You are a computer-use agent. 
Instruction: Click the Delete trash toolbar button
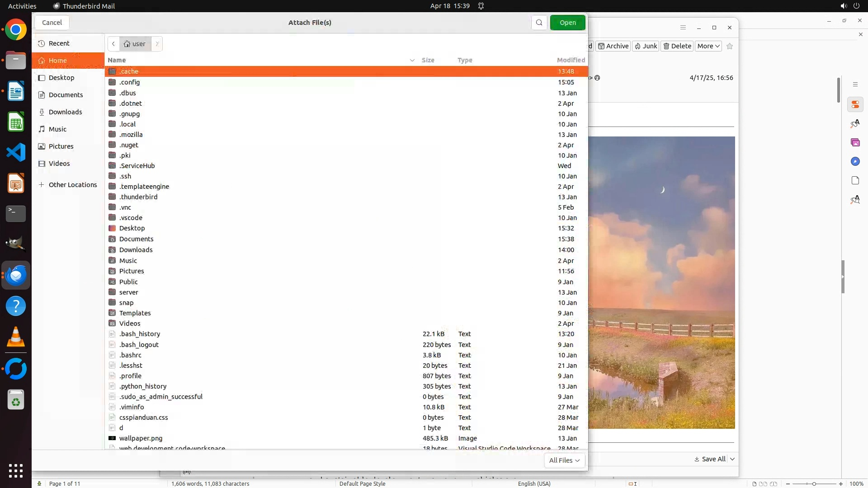tap(677, 46)
